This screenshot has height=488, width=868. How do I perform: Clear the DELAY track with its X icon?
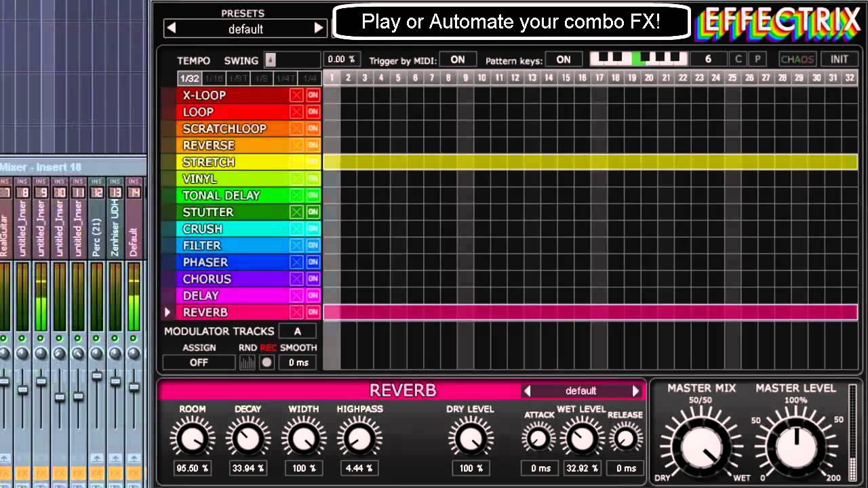[296, 296]
